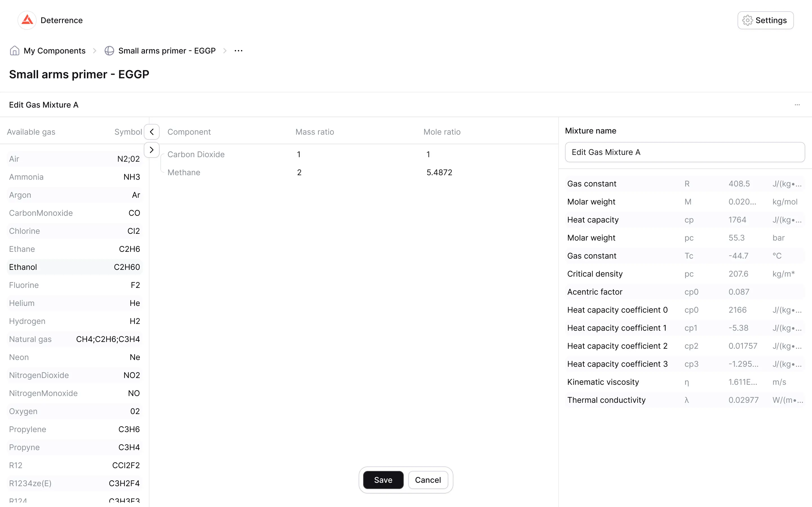Cancel editing the gas mixture
The width and height of the screenshot is (812, 507).
(427, 480)
